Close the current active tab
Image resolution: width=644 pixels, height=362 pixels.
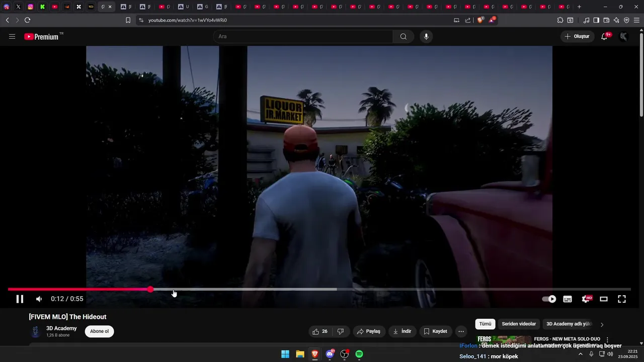coord(110,7)
